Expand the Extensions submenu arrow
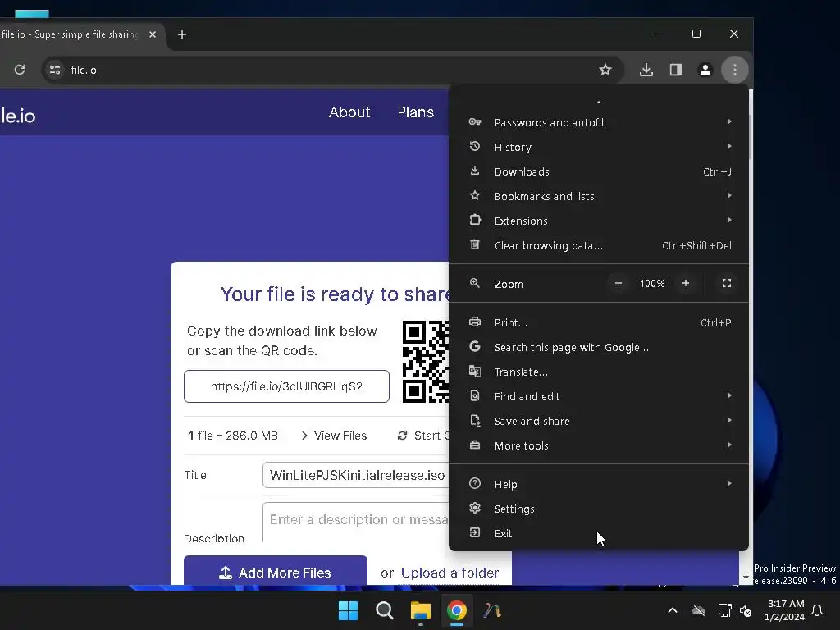Image resolution: width=840 pixels, height=630 pixels. click(x=729, y=220)
